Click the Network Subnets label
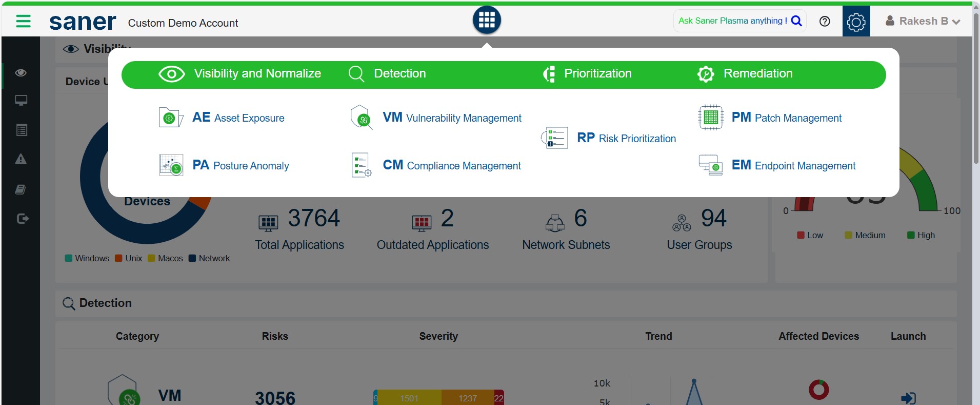 [x=566, y=245]
